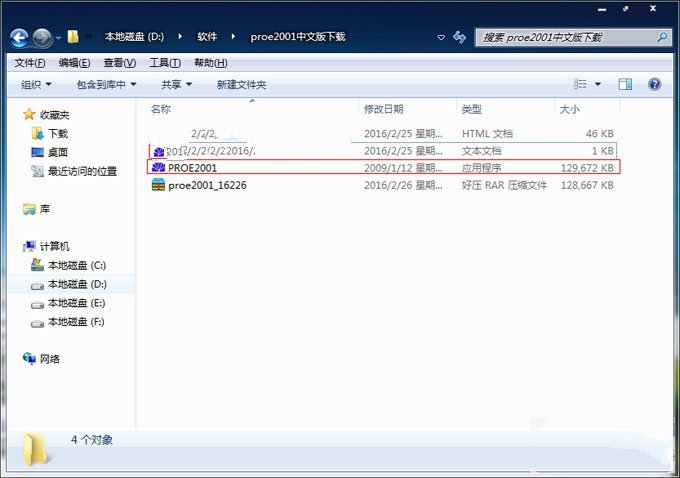Screen dimensions: 680x478
Task: Select 本地磁盘 (C:) in navigation pane
Action: click(x=77, y=265)
